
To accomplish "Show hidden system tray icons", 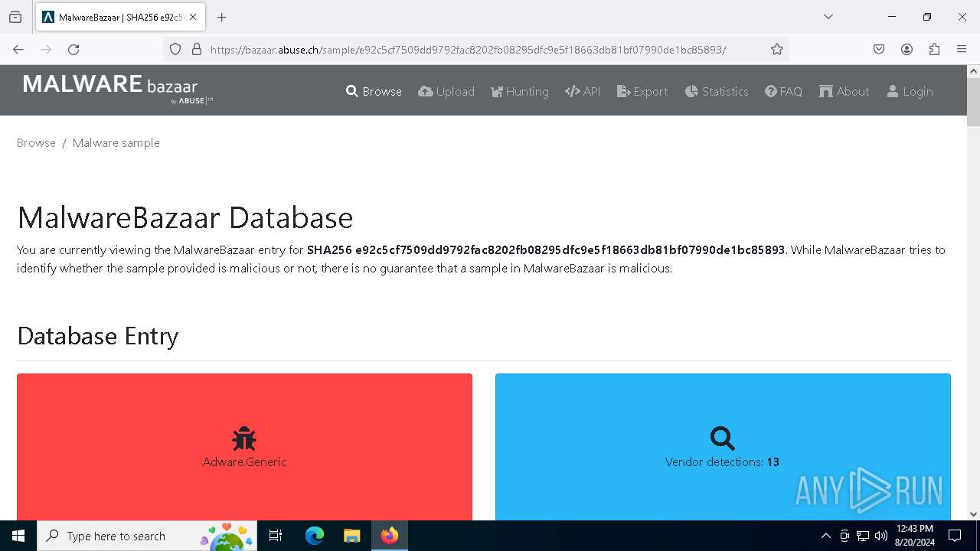I will 825,536.
